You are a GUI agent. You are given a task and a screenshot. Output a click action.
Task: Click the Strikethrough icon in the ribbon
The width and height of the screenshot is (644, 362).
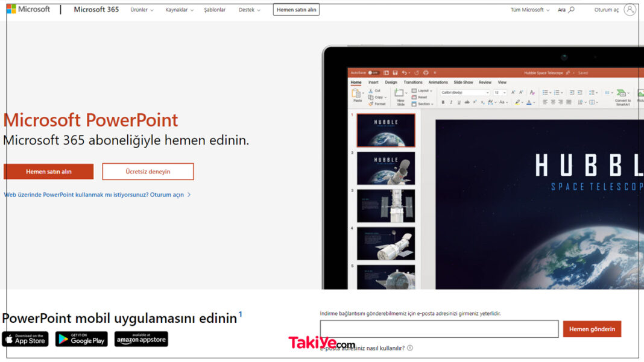pyautogui.click(x=467, y=102)
